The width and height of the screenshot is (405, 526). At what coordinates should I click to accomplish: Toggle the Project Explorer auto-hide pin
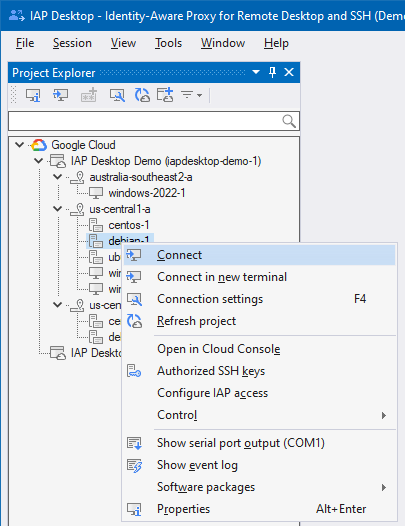pyautogui.click(x=272, y=72)
